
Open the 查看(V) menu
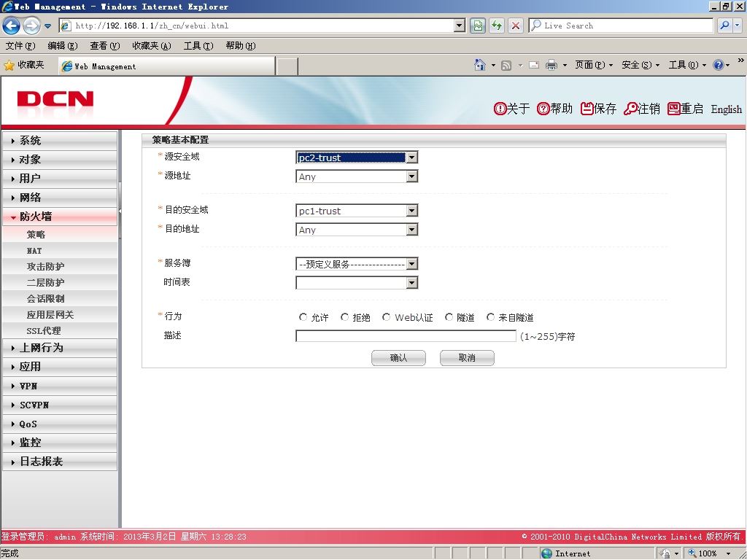105,46
